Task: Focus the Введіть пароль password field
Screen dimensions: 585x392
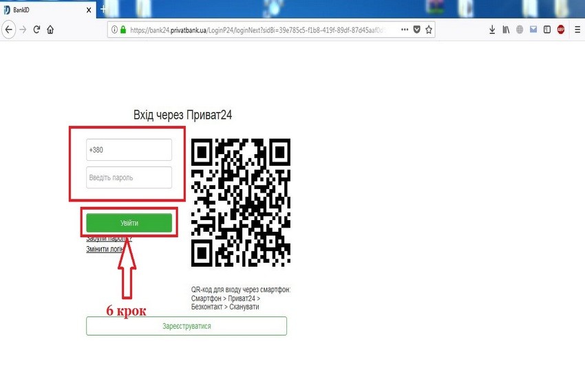Action: [x=129, y=177]
